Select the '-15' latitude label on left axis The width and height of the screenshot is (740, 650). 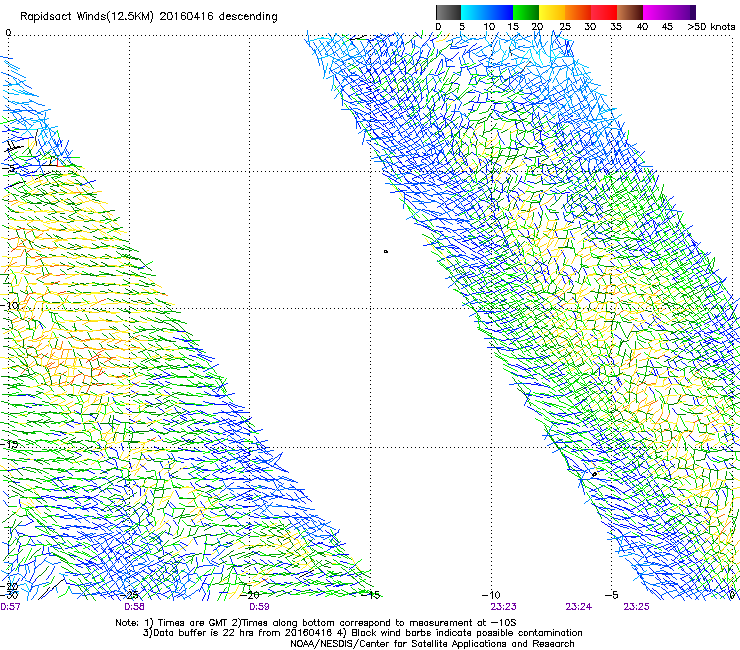tap(10, 444)
